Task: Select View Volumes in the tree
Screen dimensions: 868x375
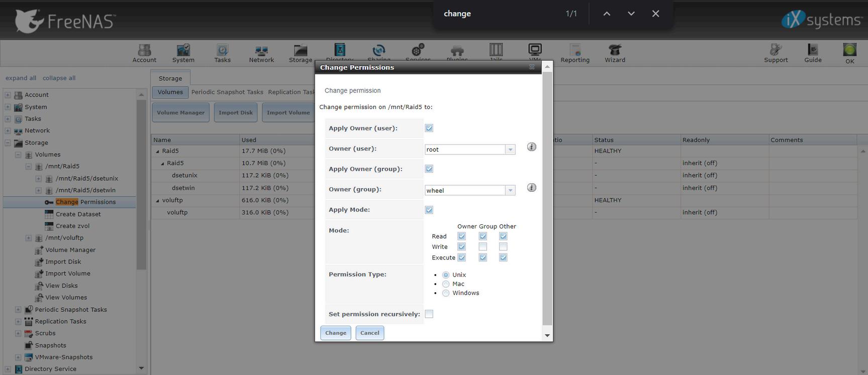Action: pyautogui.click(x=66, y=298)
